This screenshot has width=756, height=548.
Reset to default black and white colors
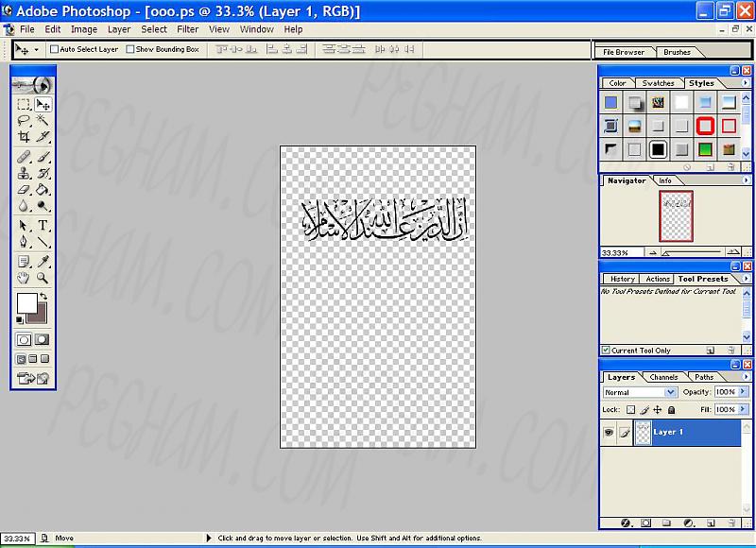(19, 319)
